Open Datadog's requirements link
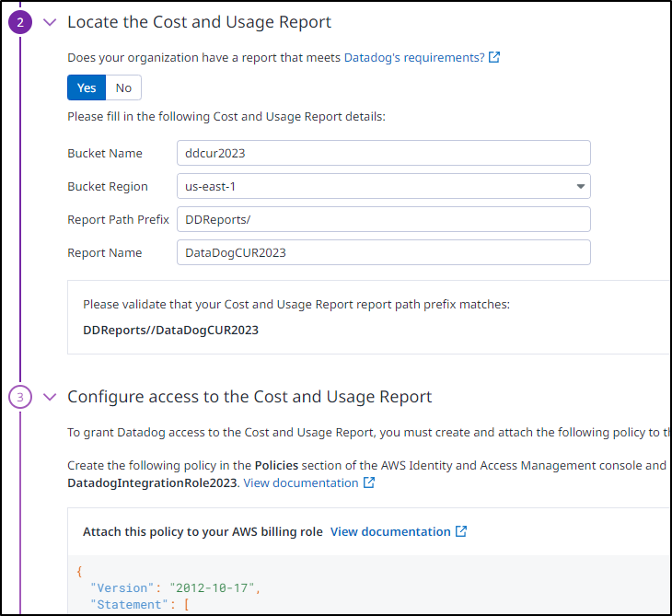Screen dimensions: 672x616 [x=414, y=57]
